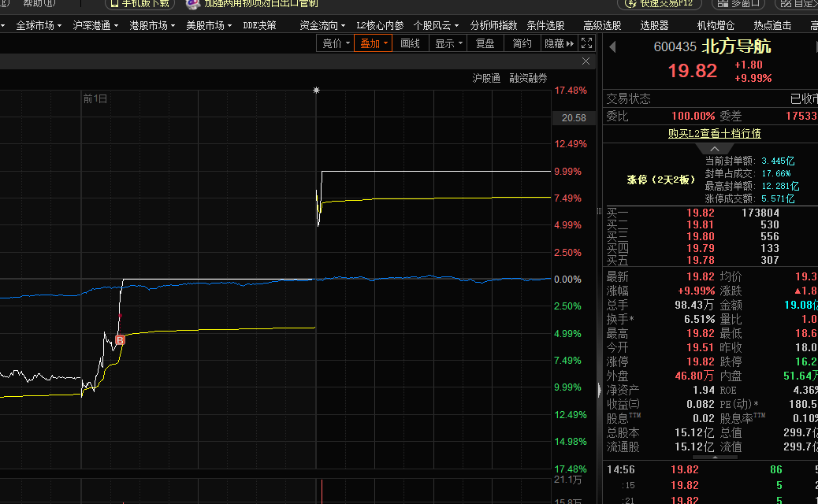The width and height of the screenshot is (818, 504).
Task: Click the 当前封单额 3.445亿 value
Action: (778, 161)
